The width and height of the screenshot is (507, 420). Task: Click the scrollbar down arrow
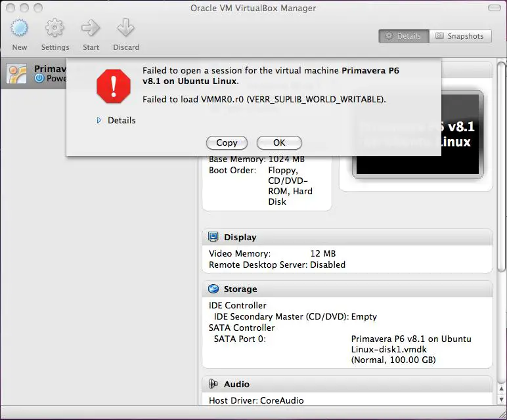click(x=502, y=399)
